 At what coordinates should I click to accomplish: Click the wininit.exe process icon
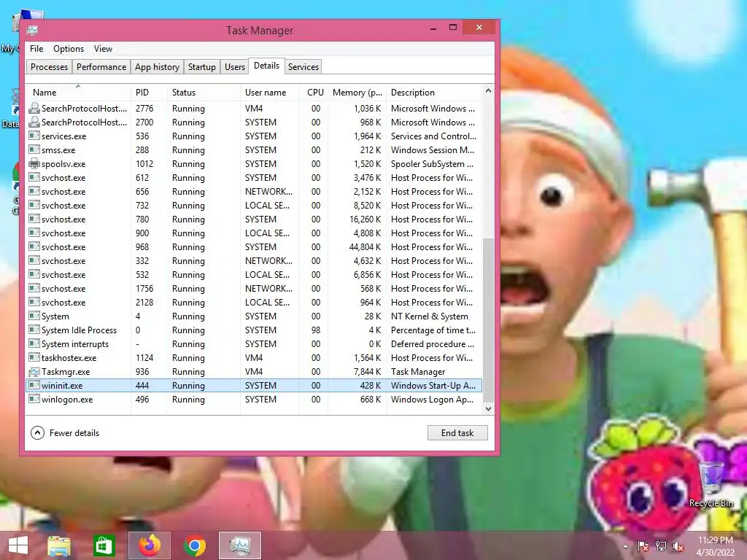click(34, 385)
